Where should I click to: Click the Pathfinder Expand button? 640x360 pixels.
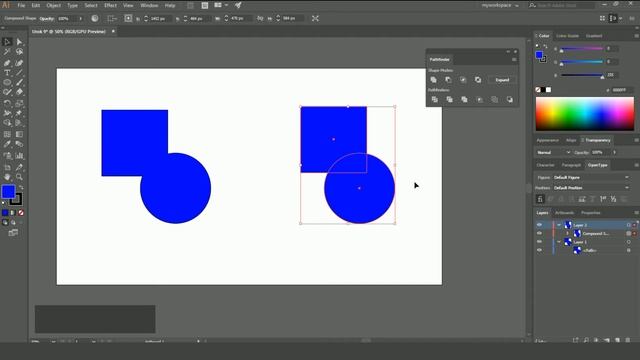point(502,80)
